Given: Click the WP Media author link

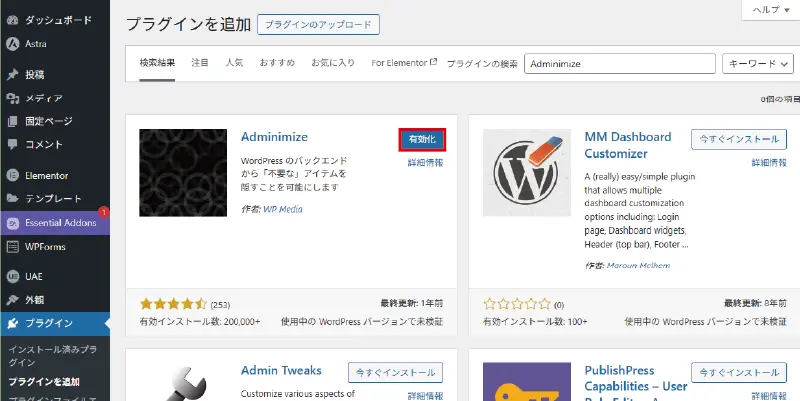Looking at the screenshot, I should click(x=283, y=209).
